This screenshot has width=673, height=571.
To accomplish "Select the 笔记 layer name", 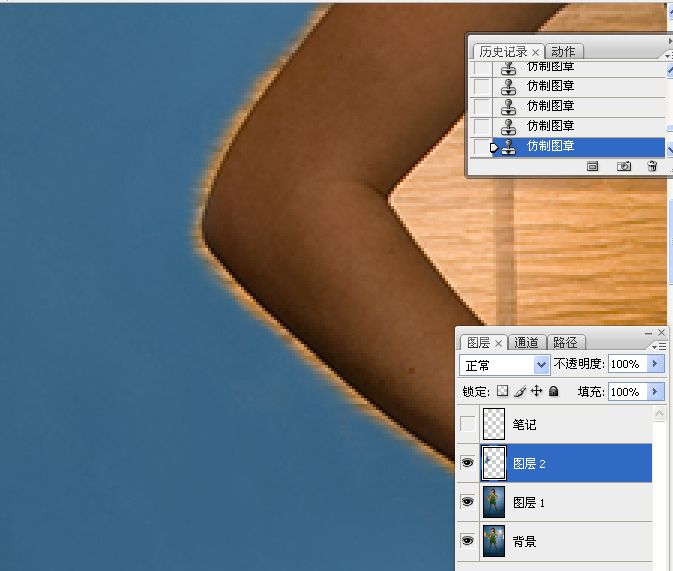I will (524, 425).
